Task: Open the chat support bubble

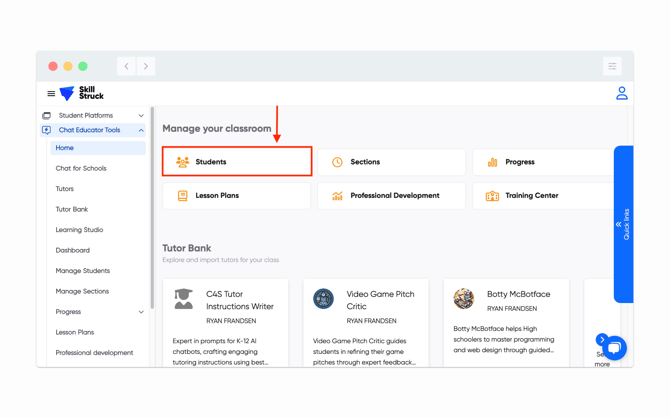Action: (x=615, y=347)
